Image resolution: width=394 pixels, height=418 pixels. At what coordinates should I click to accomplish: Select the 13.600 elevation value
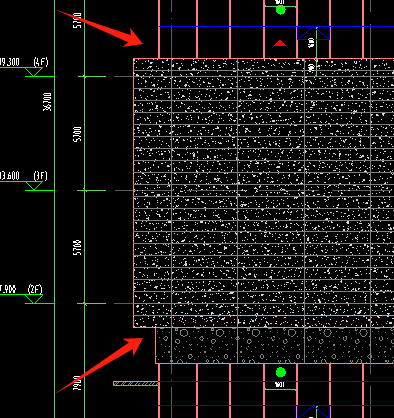(10, 176)
